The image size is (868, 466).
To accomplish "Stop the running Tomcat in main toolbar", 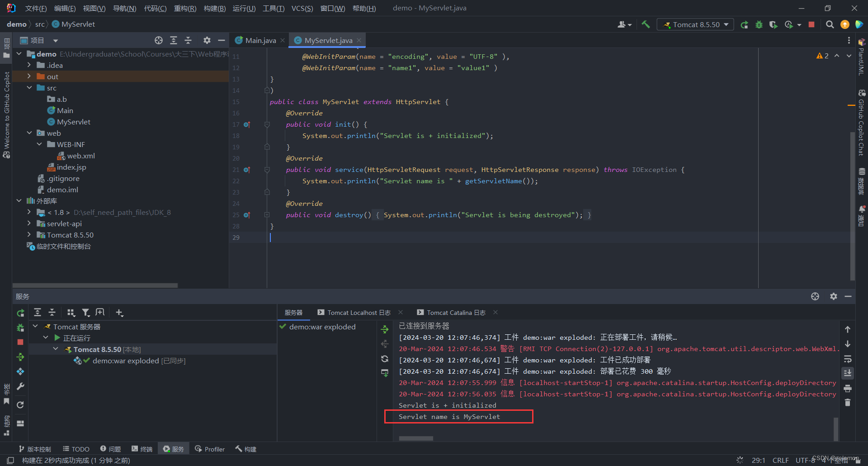I will (x=811, y=24).
